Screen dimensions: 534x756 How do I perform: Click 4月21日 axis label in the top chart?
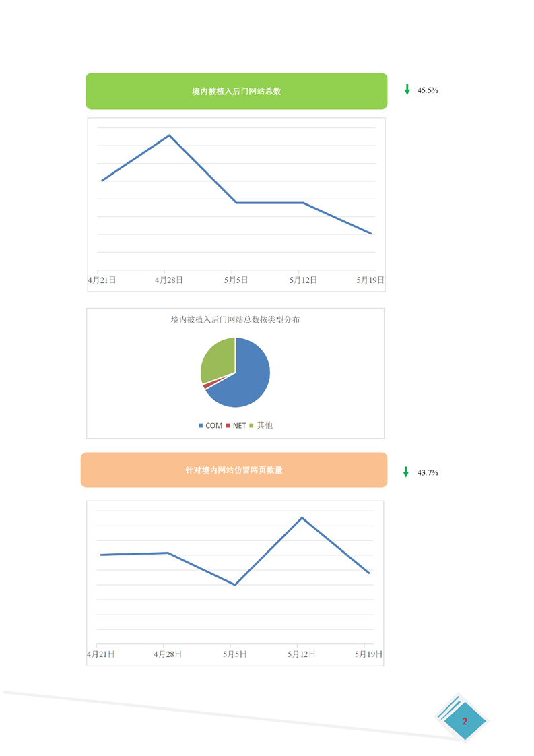point(102,280)
